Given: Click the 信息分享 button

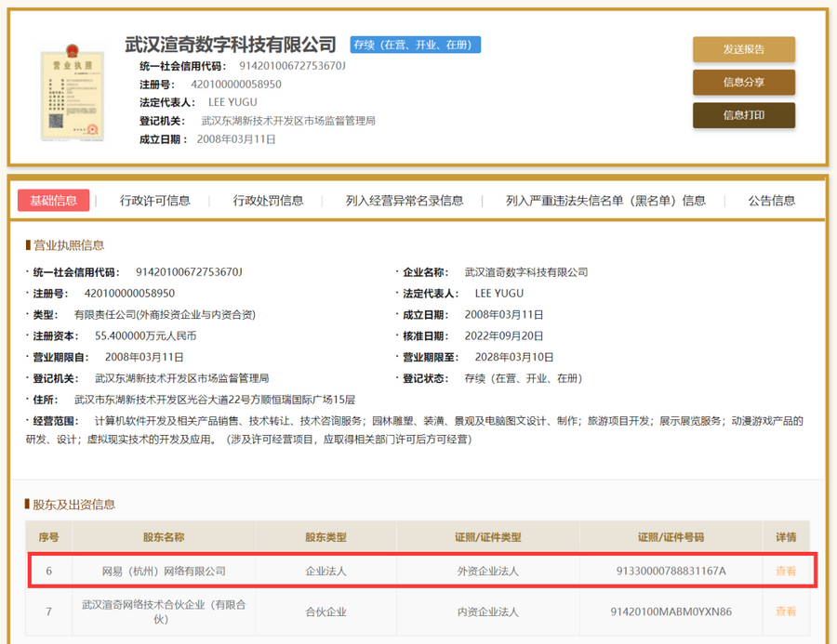Looking at the screenshot, I should 743,83.
